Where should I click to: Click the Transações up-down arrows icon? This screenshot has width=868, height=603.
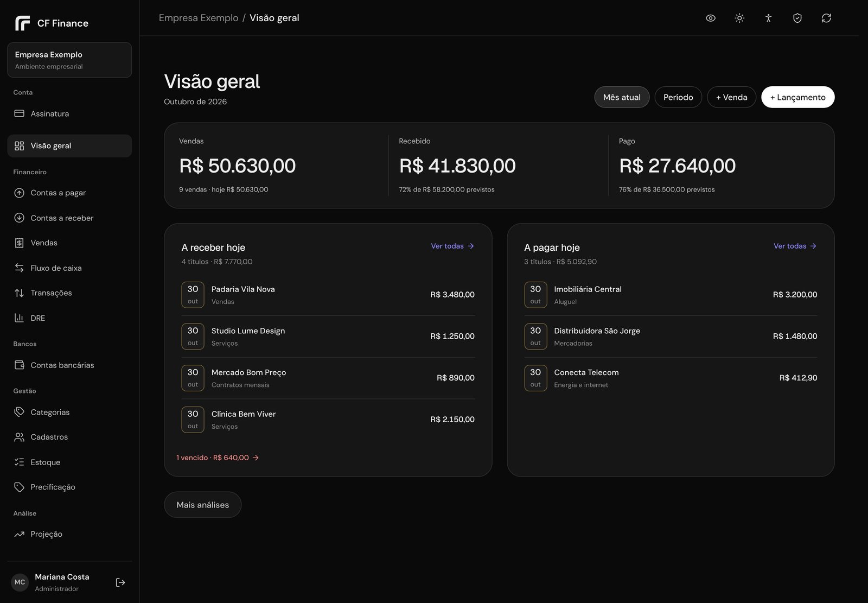click(20, 293)
